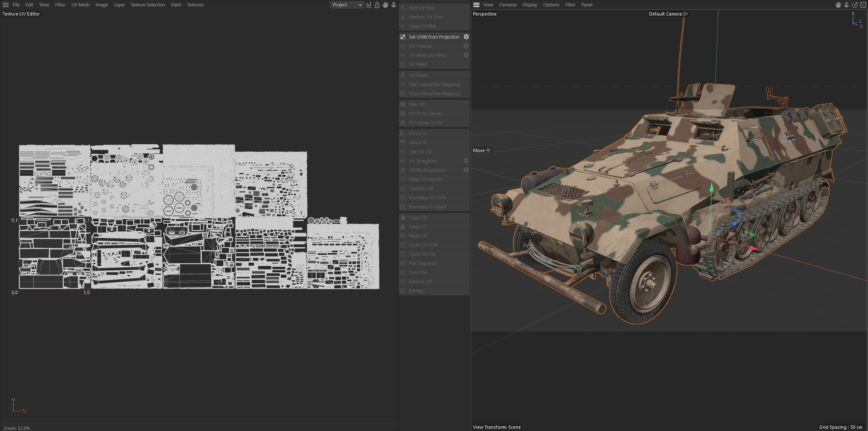Screen dimensions: 868x431
Task: Click Set UVW from Projection command
Action: 434,37
